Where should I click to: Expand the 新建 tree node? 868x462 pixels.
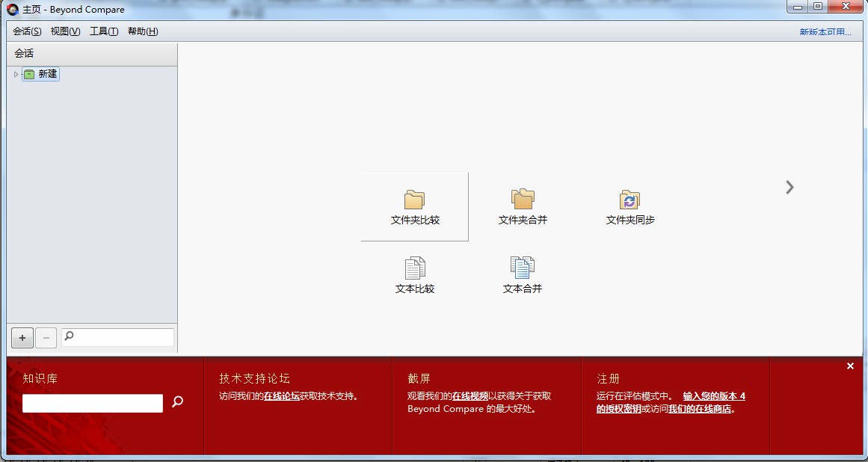16,74
